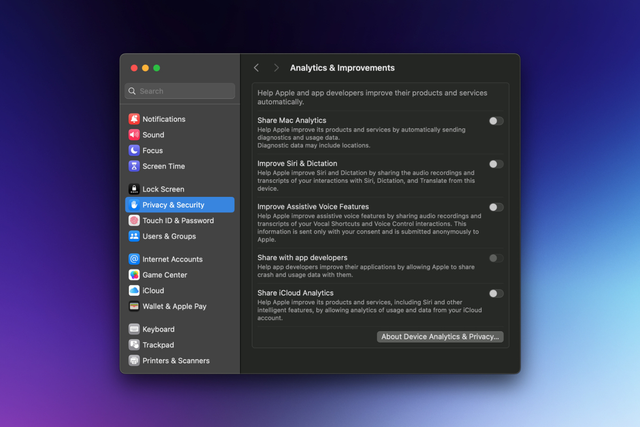640x427 pixels.
Task: Toggle Improve Assistive Voice Features switch
Action: [496, 207]
